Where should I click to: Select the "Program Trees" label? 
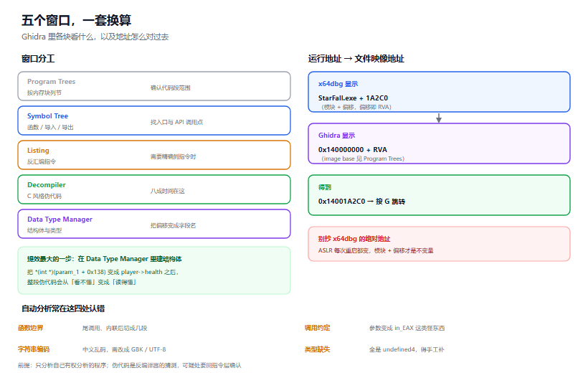point(51,82)
